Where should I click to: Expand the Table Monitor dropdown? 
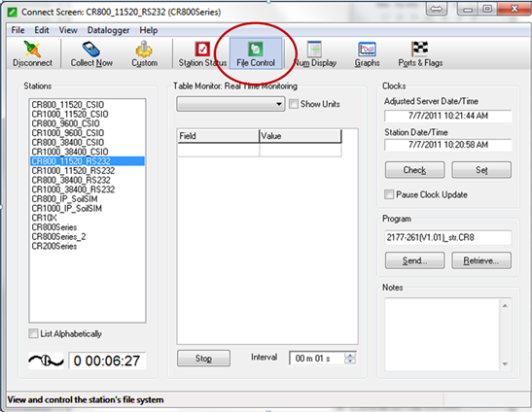point(279,104)
